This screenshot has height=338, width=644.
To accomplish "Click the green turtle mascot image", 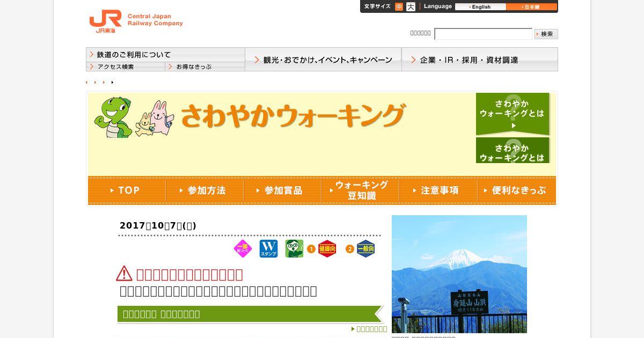I will 113,117.
